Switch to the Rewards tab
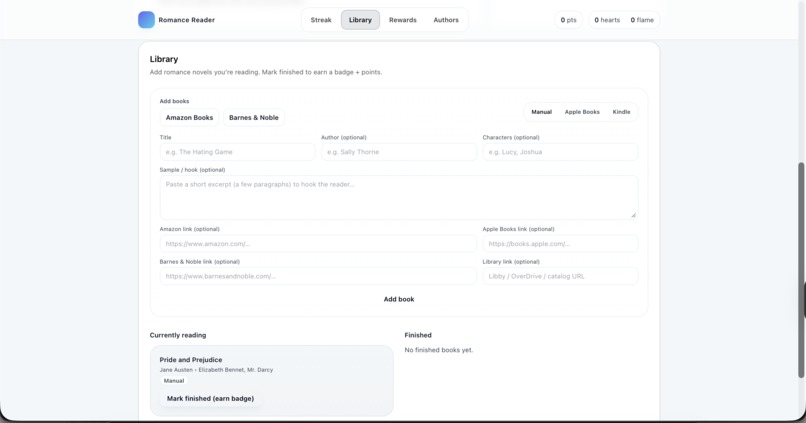 tap(402, 20)
